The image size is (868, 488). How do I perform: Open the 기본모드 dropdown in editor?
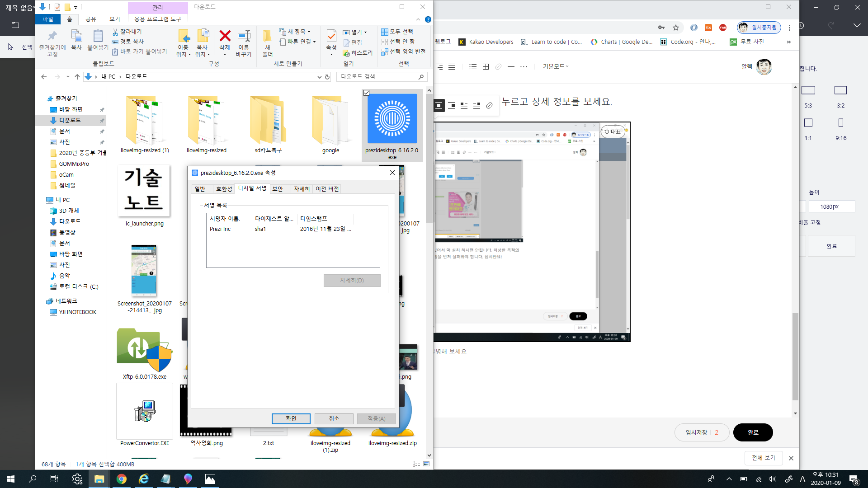pos(556,66)
